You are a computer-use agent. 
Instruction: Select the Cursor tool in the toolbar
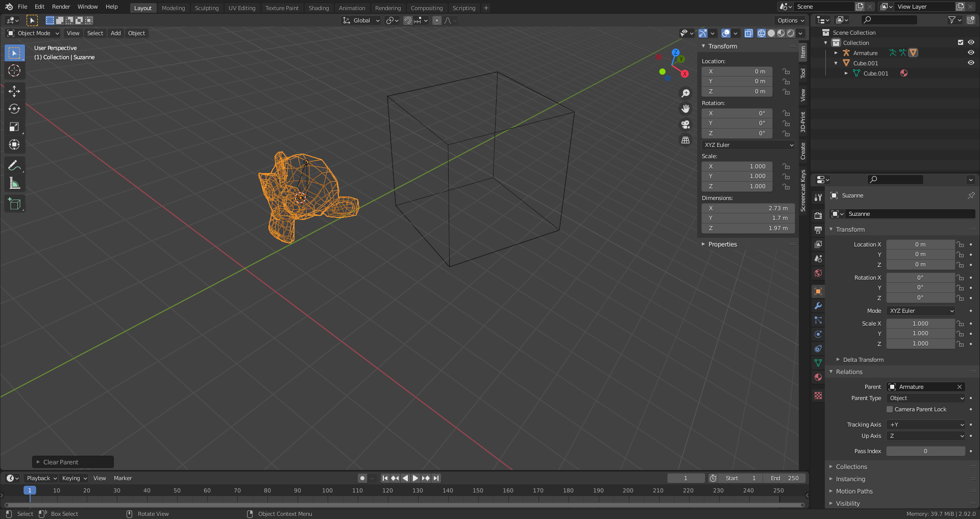[14, 70]
